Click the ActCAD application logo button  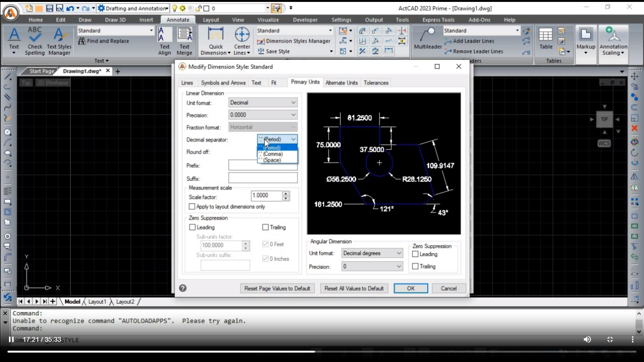pyautogui.click(x=10, y=13)
